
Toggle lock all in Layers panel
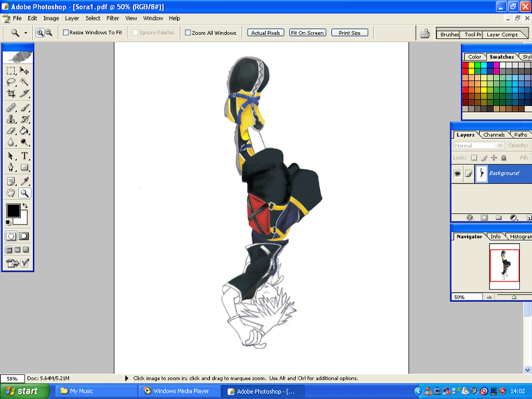[x=504, y=158]
